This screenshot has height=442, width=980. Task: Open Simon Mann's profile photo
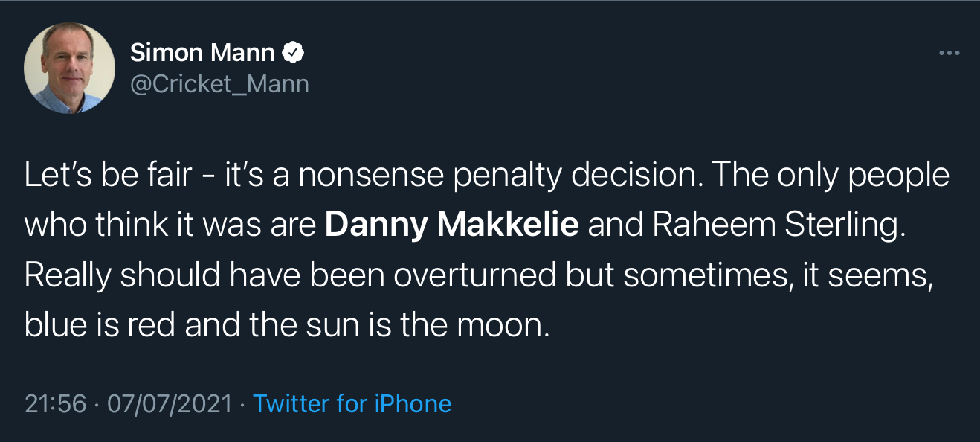coord(70,68)
